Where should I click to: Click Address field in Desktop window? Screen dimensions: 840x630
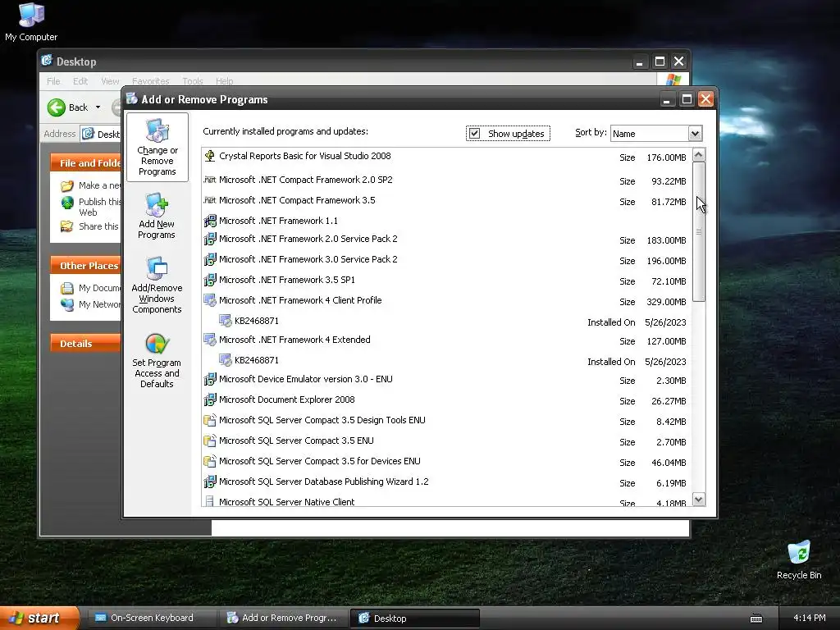pos(102,134)
